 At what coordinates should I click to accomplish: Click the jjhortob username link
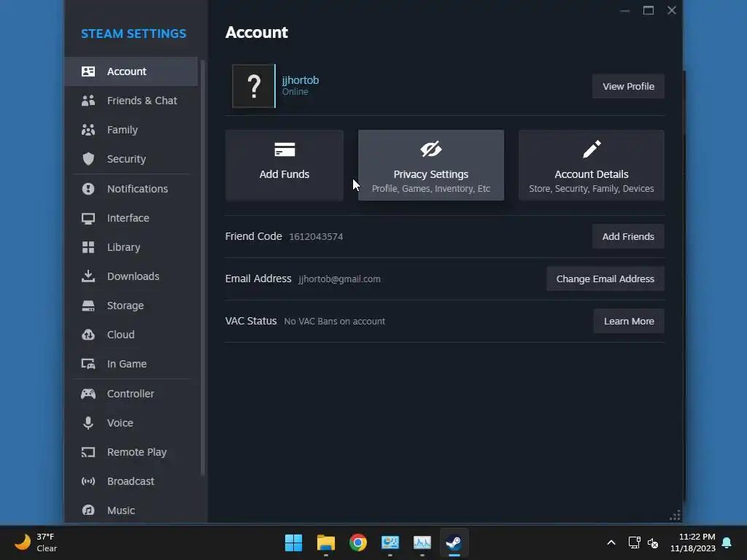point(300,80)
